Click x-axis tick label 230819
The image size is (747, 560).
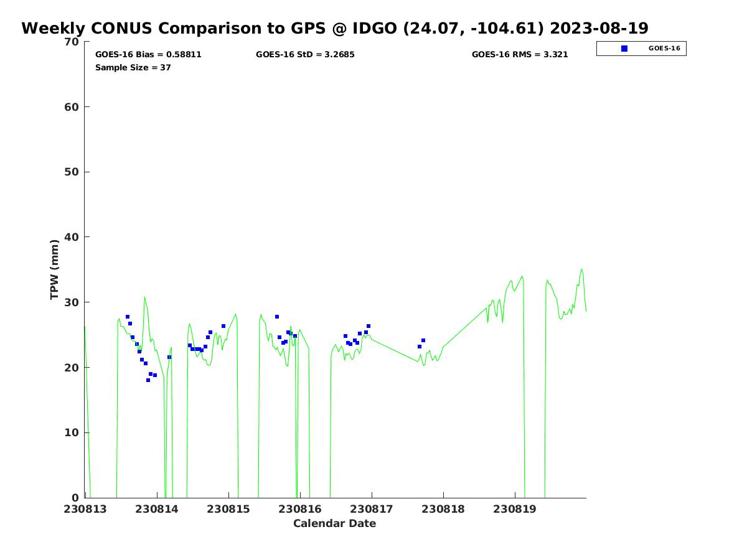click(x=515, y=509)
